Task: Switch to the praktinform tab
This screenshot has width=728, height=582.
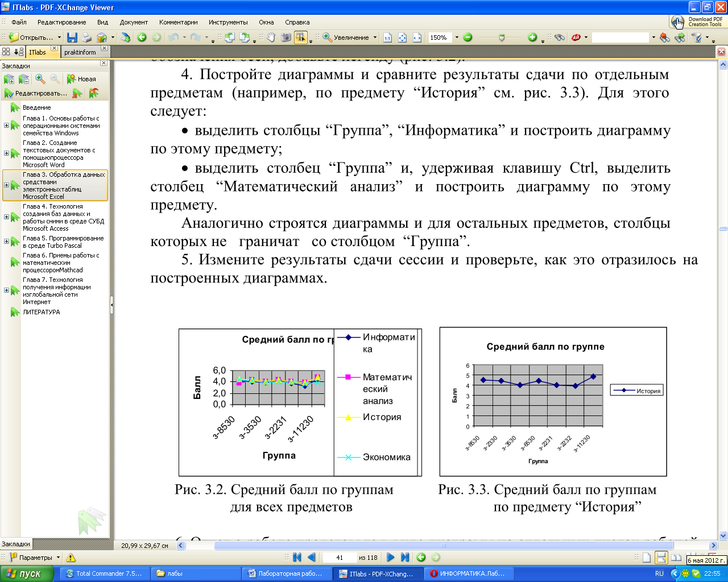Action: point(80,52)
